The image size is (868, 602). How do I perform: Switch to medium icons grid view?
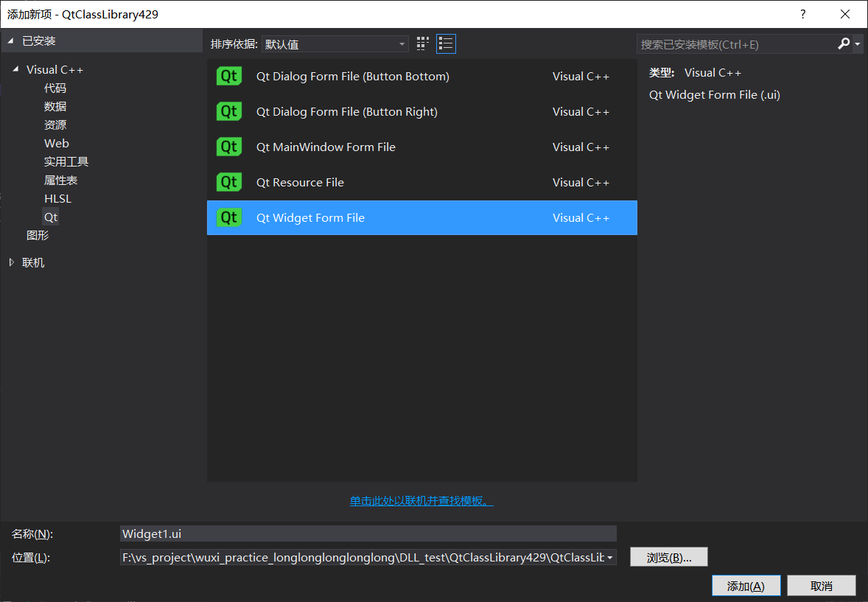[x=423, y=43]
